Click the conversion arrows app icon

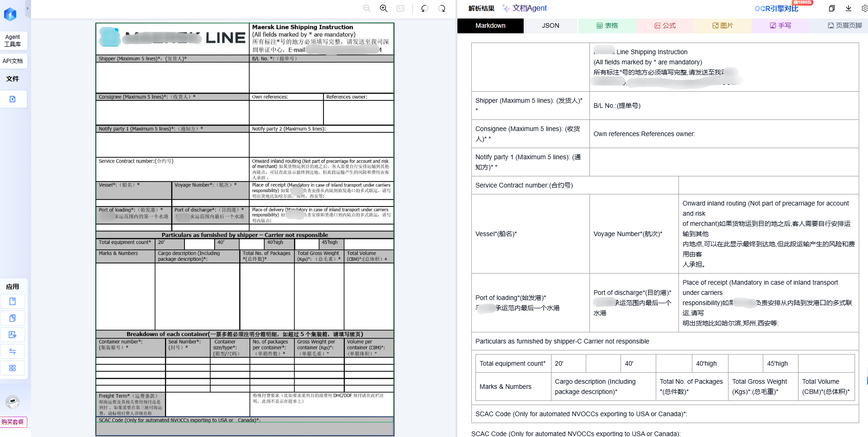(13, 351)
